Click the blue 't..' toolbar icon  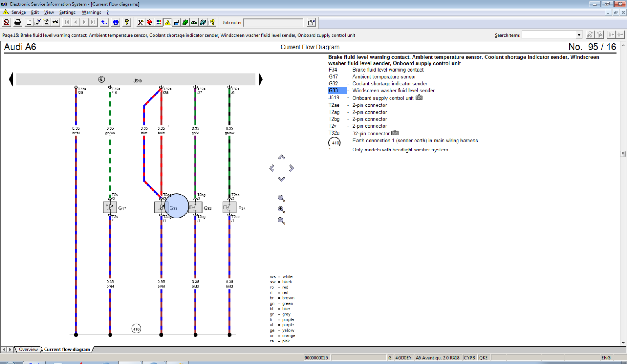pos(104,22)
